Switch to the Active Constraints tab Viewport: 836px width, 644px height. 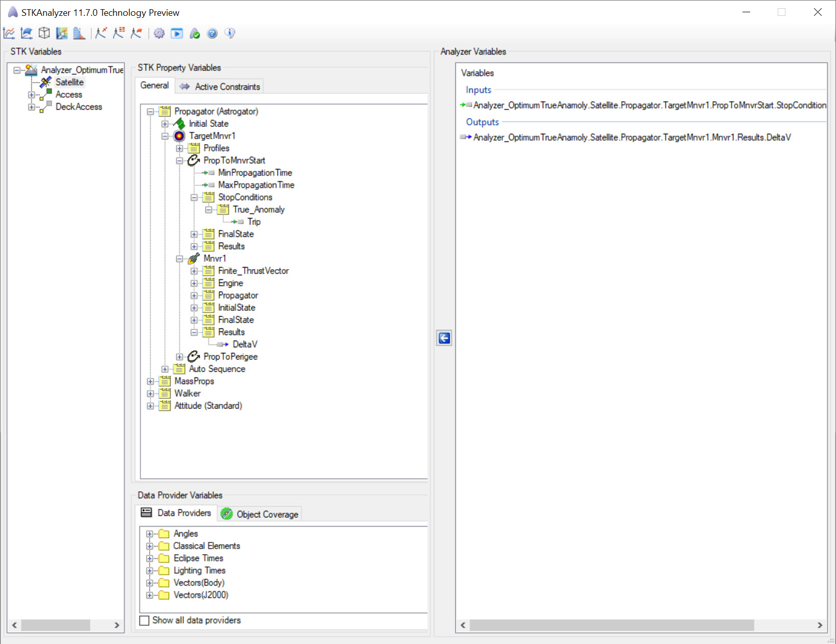(x=220, y=87)
